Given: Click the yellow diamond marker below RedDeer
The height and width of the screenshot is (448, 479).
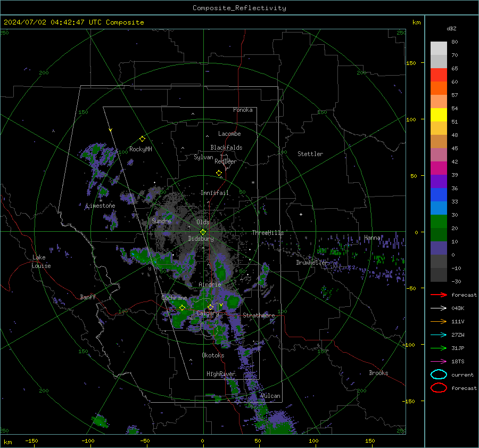Looking at the screenshot, I should click(219, 173).
